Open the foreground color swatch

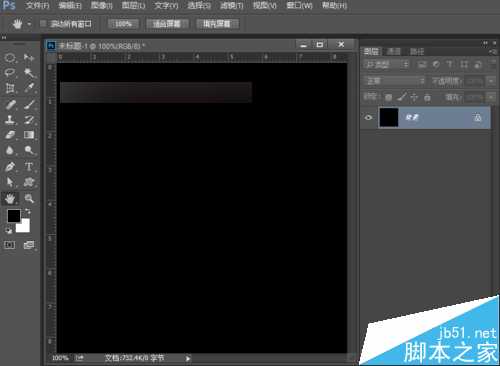pyautogui.click(x=14, y=216)
